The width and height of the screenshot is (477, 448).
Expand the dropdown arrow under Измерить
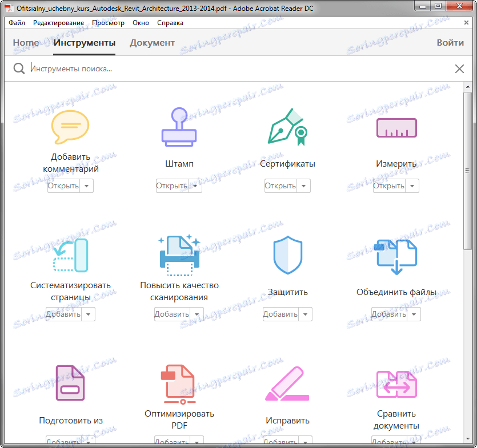[412, 185]
